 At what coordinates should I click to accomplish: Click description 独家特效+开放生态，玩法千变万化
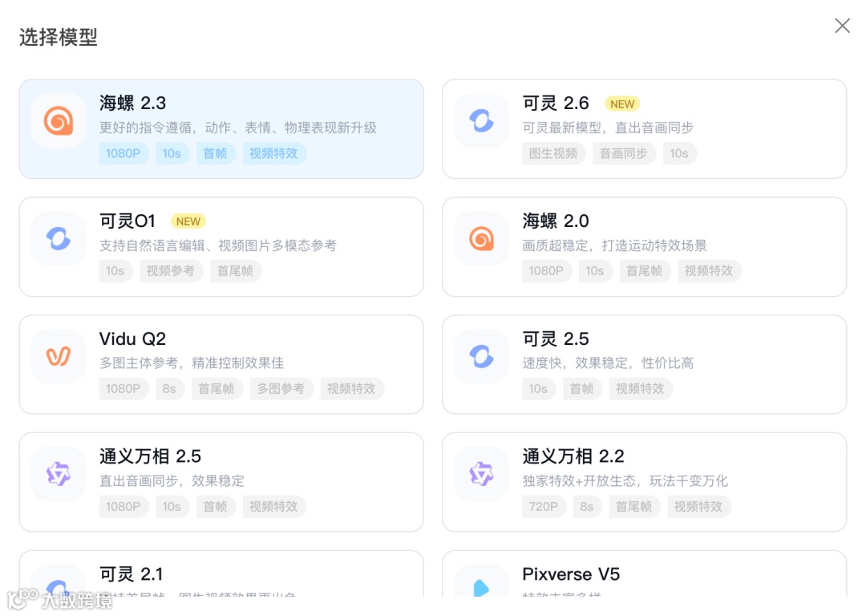625,480
